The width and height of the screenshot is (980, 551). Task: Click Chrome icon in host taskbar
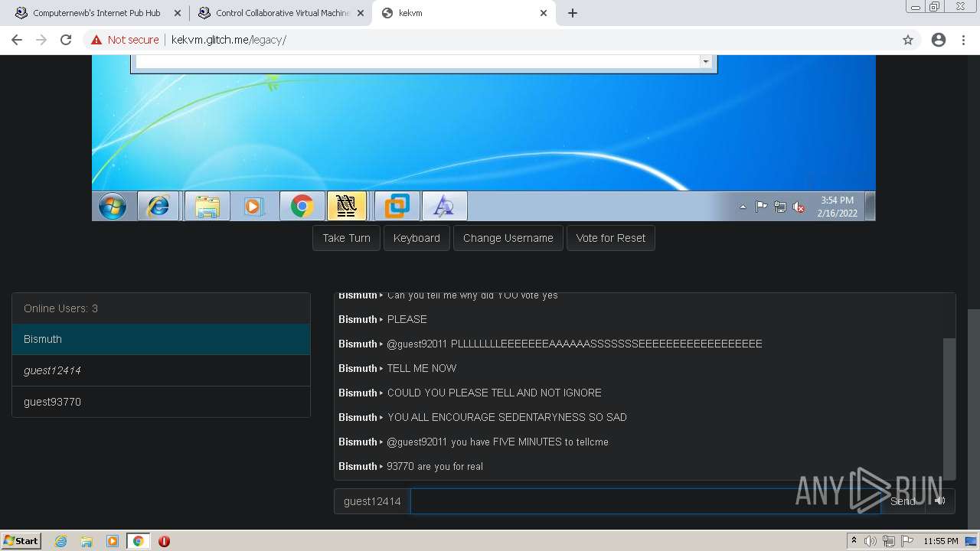pos(139,541)
